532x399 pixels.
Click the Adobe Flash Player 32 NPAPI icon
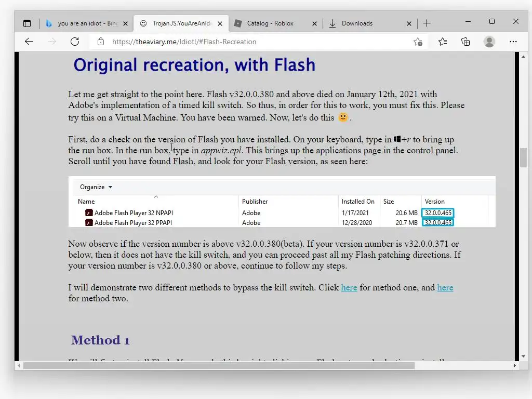pyautogui.click(x=89, y=212)
